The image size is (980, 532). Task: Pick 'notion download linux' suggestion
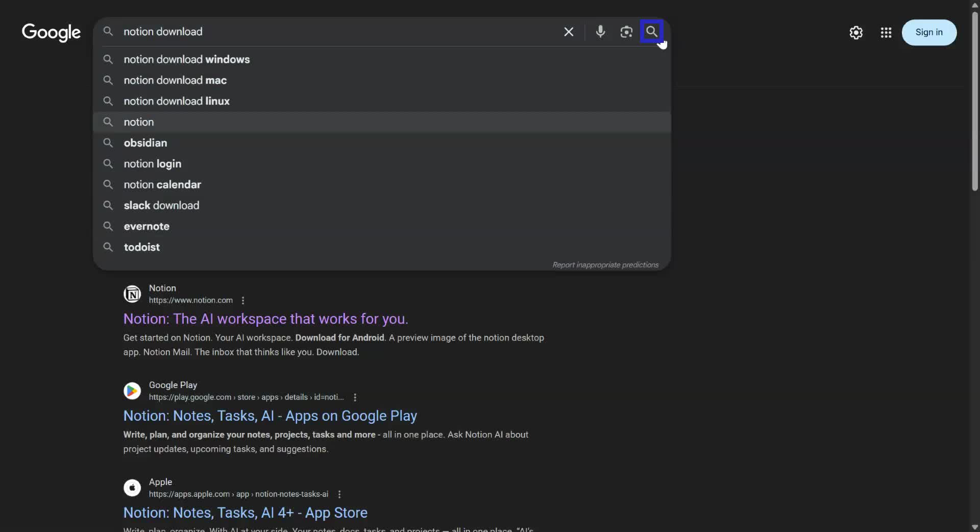pyautogui.click(x=177, y=101)
